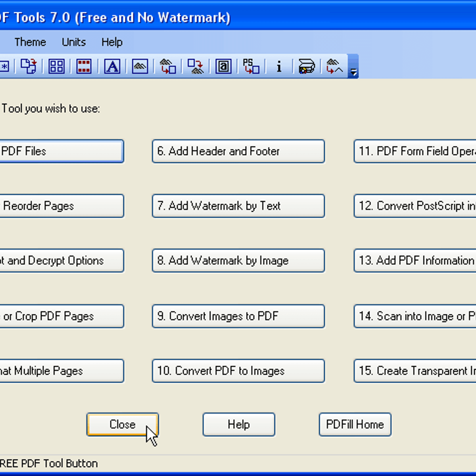Click the create transparent image toolbar icon

tap(334, 66)
